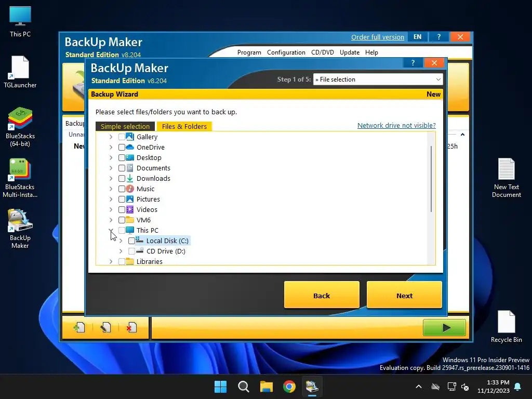This screenshot has height=399, width=532.
Task: Click the Downloads arrow icon
Action: click(x=130, y=178)
